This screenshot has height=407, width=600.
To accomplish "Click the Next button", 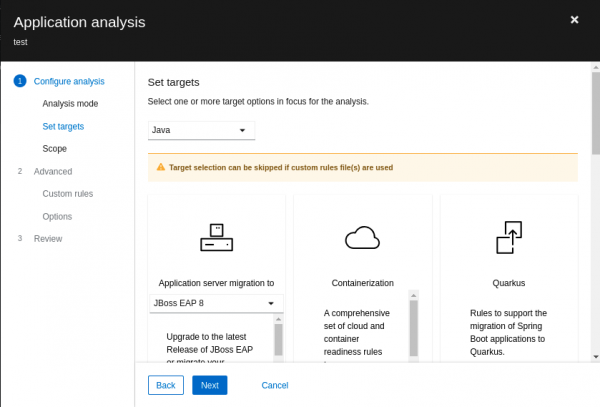I will click(210, 385).
